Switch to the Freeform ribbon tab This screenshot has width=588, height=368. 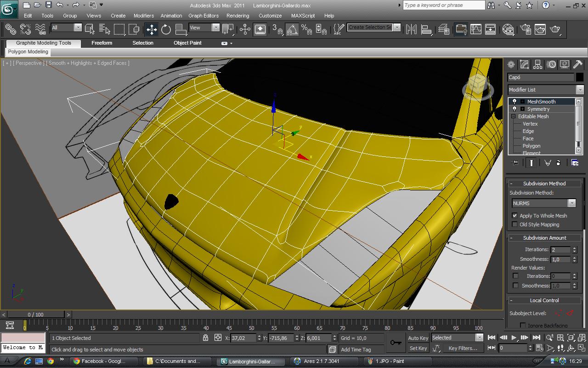[x=102, y=43]
